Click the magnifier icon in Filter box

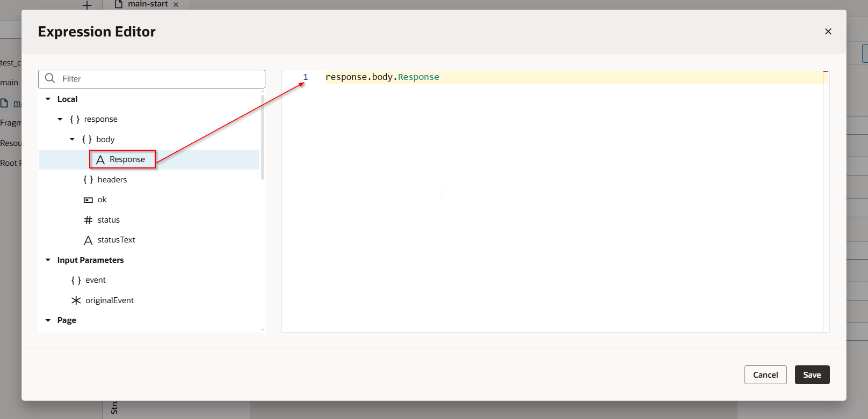[50, 78]
